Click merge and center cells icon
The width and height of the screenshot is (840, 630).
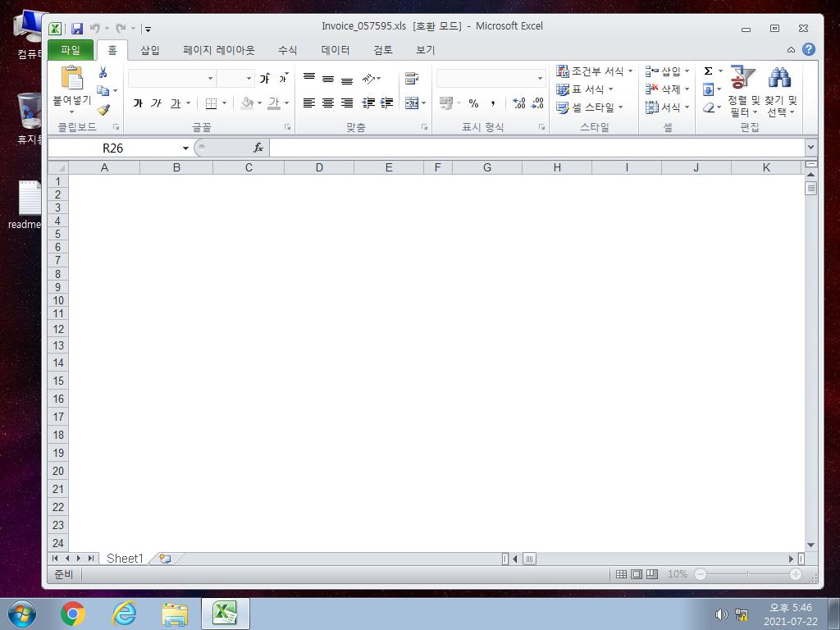point(412,103)
